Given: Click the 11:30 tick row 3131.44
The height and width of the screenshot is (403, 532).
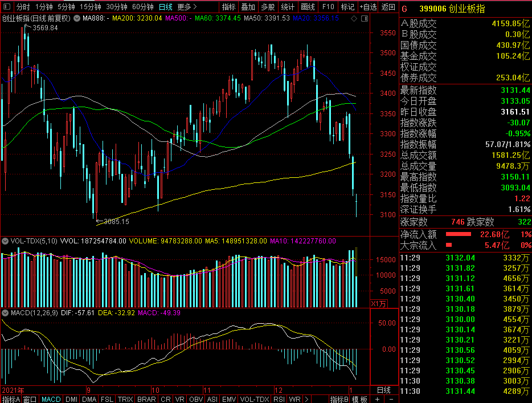Looking at the screenshot, I should (465, 392).
